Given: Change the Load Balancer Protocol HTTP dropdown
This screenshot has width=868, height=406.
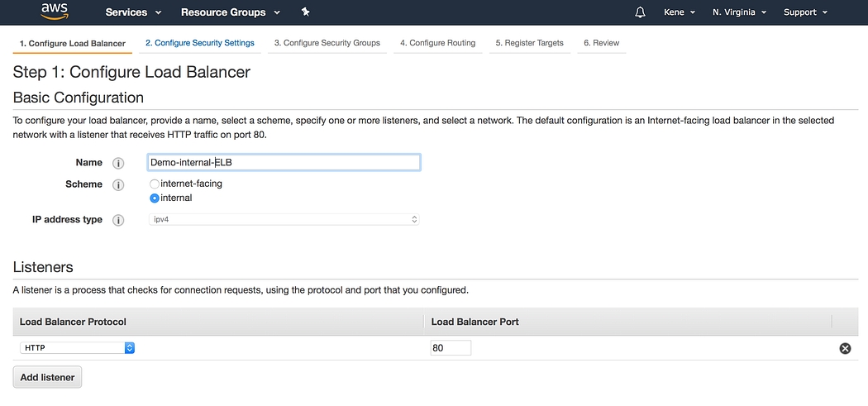Looking at the screenshot, I should coord(78,348).
